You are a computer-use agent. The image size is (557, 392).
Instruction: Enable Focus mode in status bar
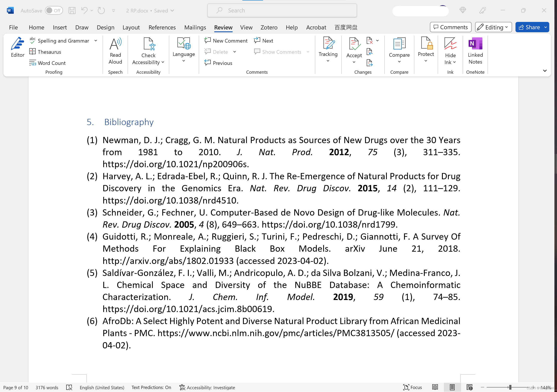click(x=412, y=387)
